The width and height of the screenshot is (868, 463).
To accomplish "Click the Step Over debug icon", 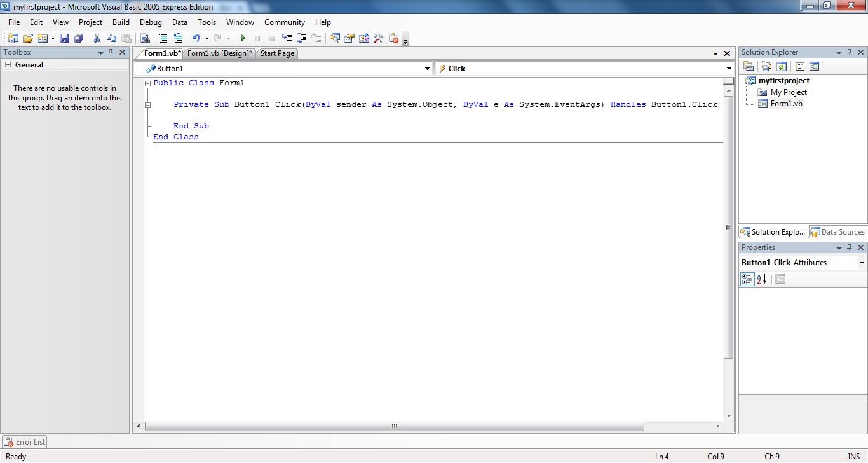I will pyautogui.click(x=301, y=38).
